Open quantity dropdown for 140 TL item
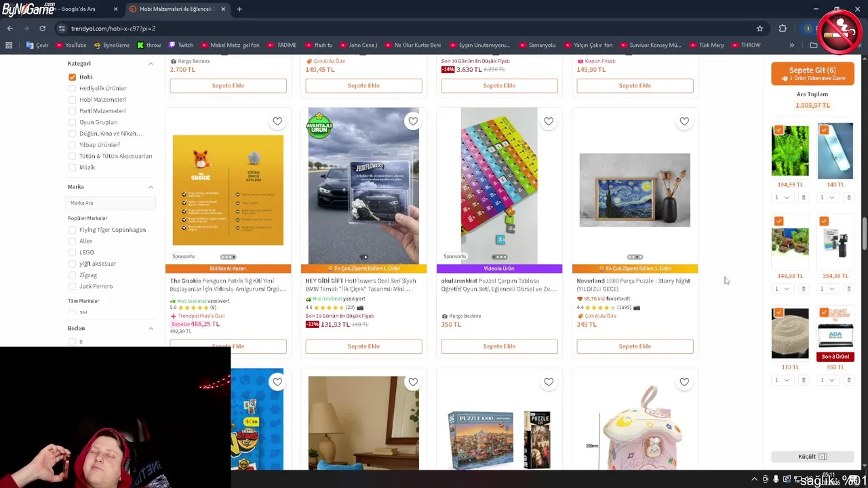 (x=827, y=198)
